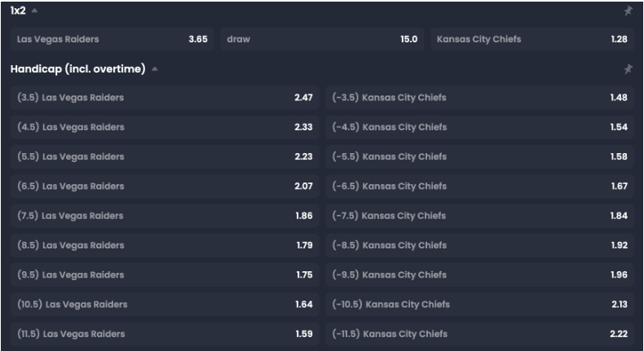Pin the Handicap (incl. overtime) market
The image size is (644, 351).
[628, 69]
